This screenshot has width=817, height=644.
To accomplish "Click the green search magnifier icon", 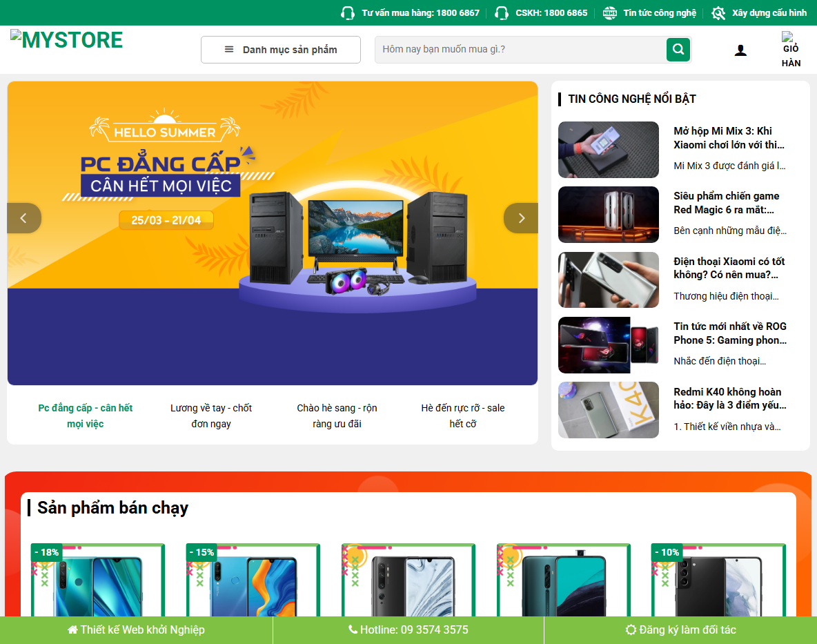I will coord(677,49).
